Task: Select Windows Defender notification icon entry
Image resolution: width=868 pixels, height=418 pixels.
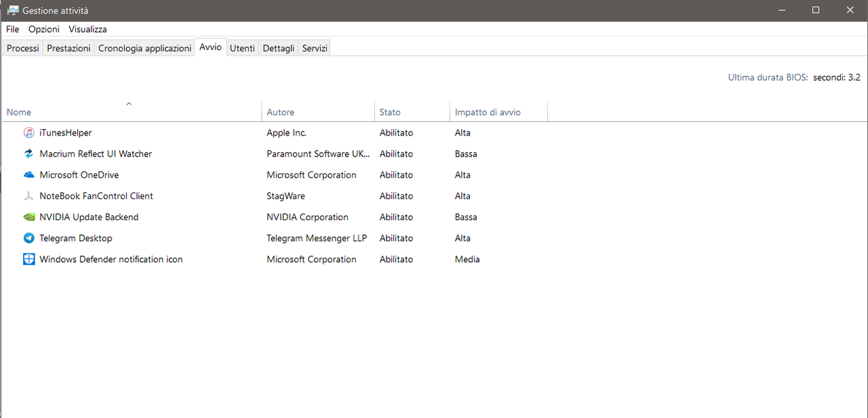Action: click(x=111, y=259)
